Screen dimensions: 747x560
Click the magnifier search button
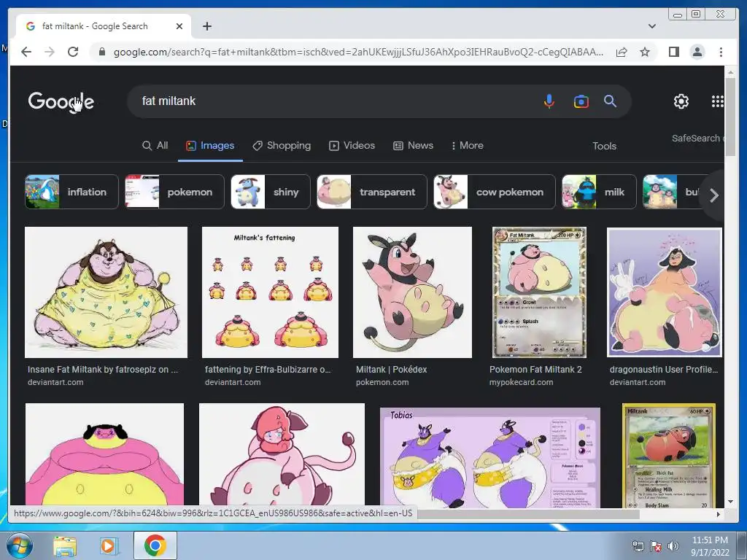611,101
